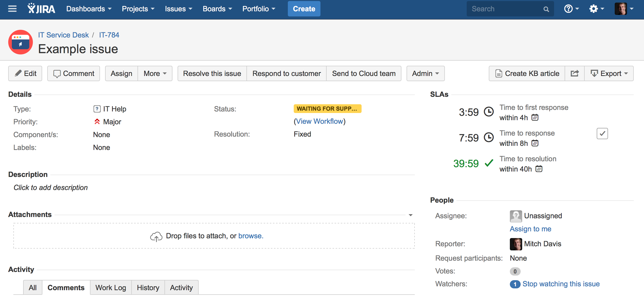Click the clock icon beside 7:59

(489, 137)
